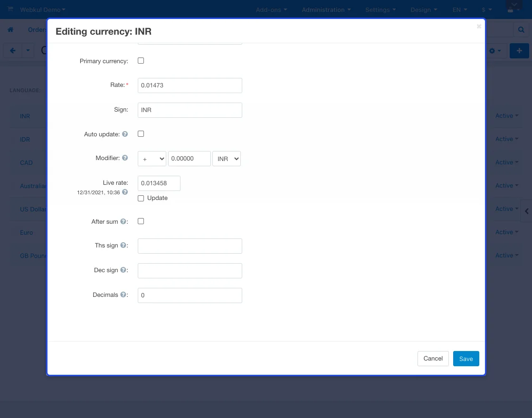Check the Update live rate checkbox
Viewport: 532px width, 418px height.
(141, 199)
